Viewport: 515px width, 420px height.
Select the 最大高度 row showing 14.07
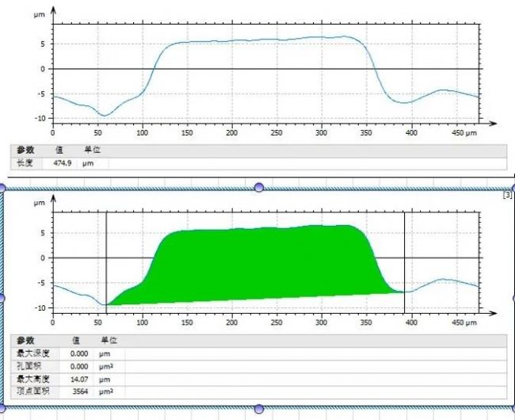point(258,380)
